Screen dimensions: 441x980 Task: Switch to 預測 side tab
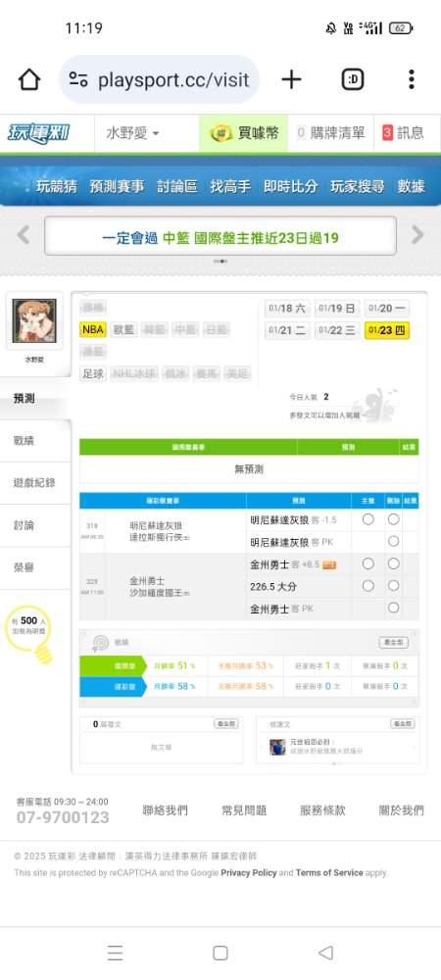[x=35, y=399]
